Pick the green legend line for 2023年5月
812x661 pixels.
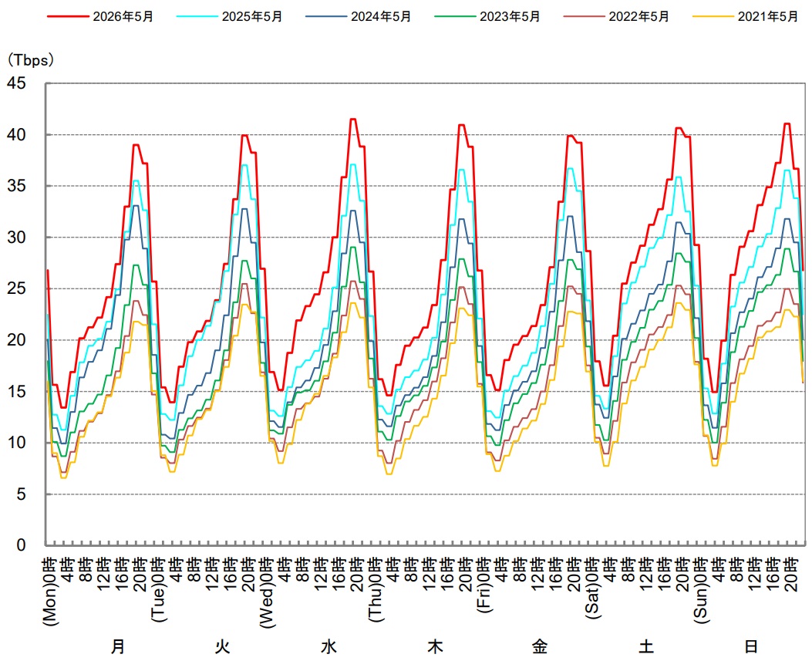455,16
